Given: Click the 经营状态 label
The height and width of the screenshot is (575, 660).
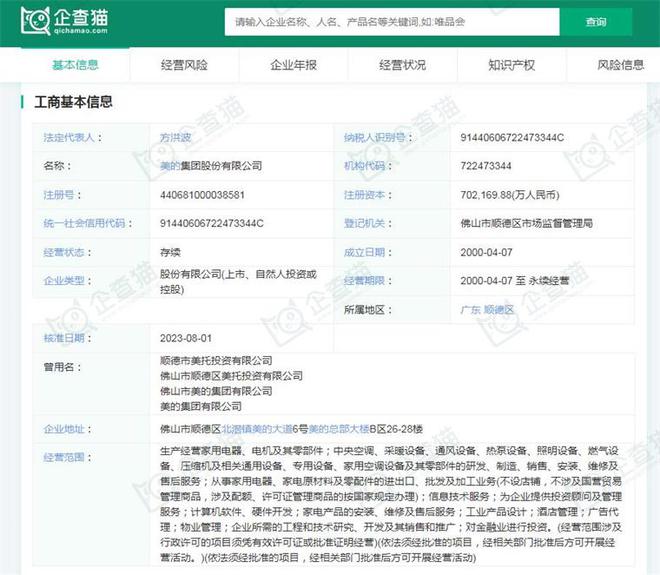Looking at the screenshot, I should pyautogui.click(x=64, y=252).
